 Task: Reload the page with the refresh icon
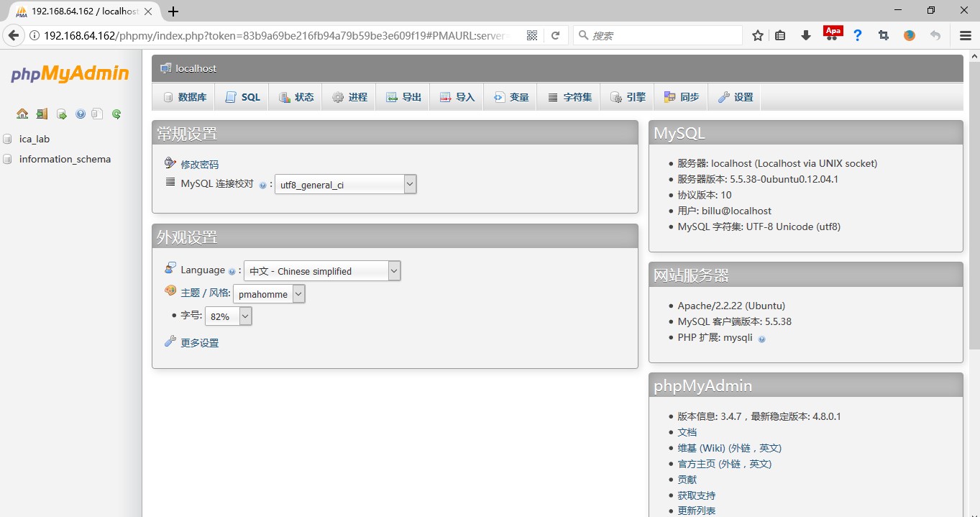coord(555,35)
